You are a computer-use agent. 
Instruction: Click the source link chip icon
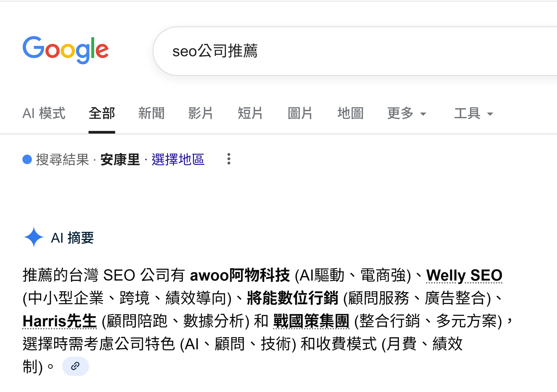click(75, 366)
